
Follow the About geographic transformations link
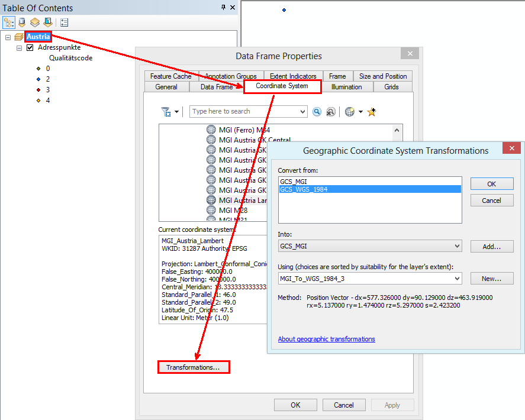326,339
